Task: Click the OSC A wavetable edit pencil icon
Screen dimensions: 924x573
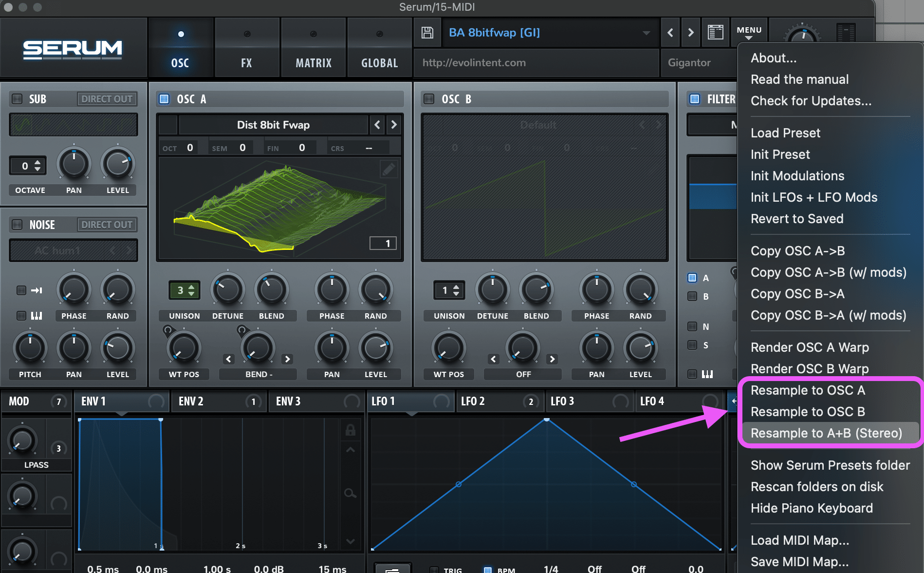Action: coord(388,169)
